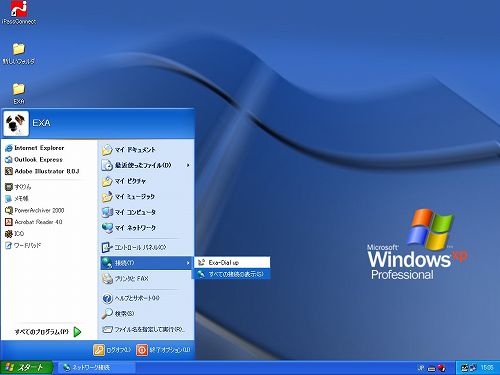Viewport: 500px width, 375px height.
Task: Open My Documents (マイ ドキュメント)
Action: [x=129, y=150]
